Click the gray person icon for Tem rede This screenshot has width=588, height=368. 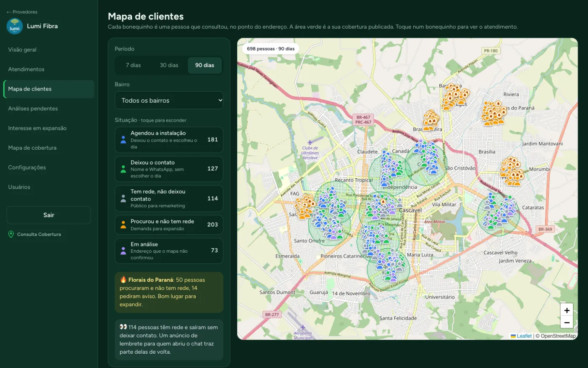coord(123,199)
